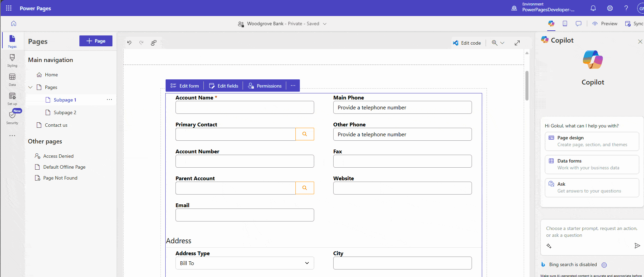Viewport: 644px width, 277px height.
Task: Click the Parent Account lookup search icon
Action: coord(305,188)
